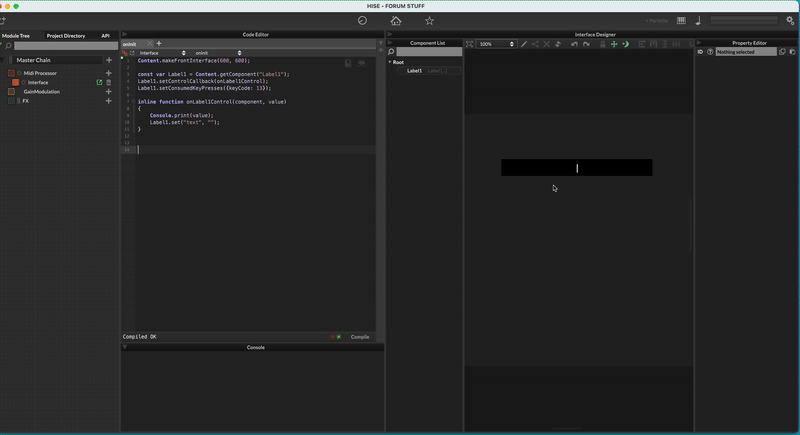Collapse the Component List panel triangle
The width and height of the screenshot is (800, 435).
point(390,43)
